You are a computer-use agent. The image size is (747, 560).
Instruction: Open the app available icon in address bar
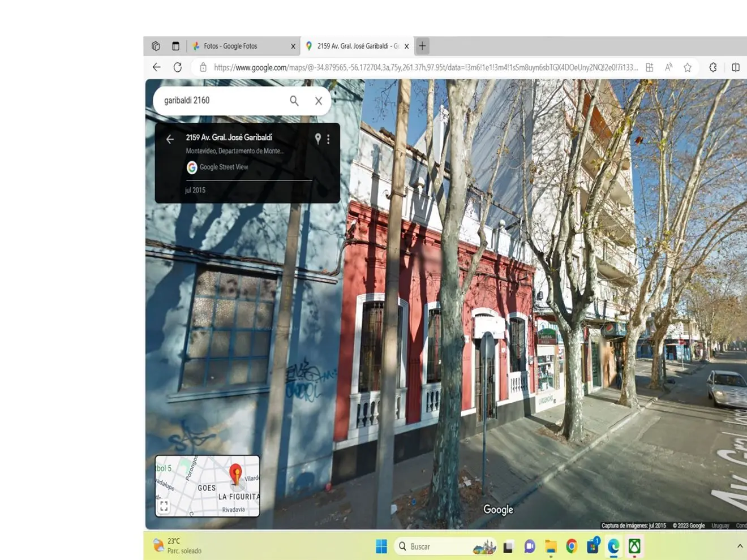650,67
